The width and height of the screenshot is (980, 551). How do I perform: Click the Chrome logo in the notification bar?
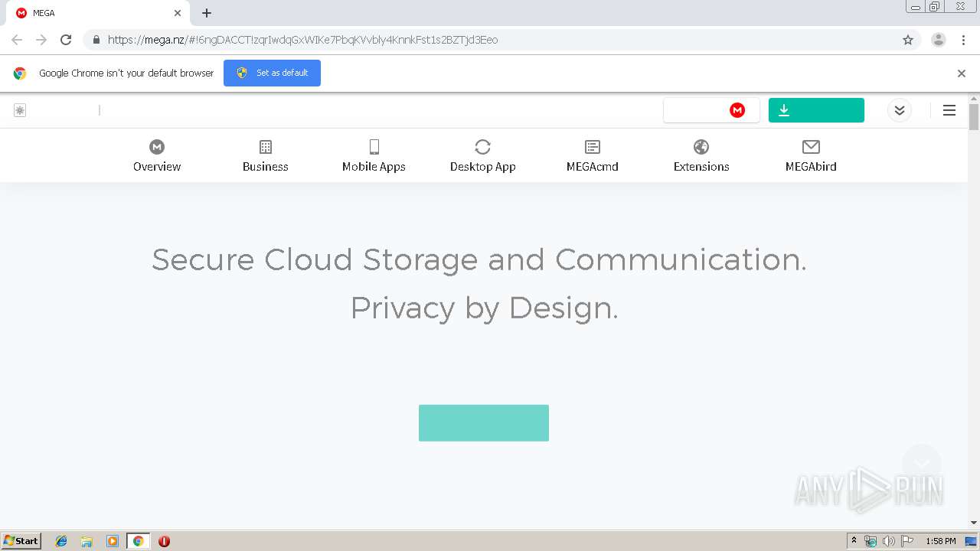click(20, 73)
